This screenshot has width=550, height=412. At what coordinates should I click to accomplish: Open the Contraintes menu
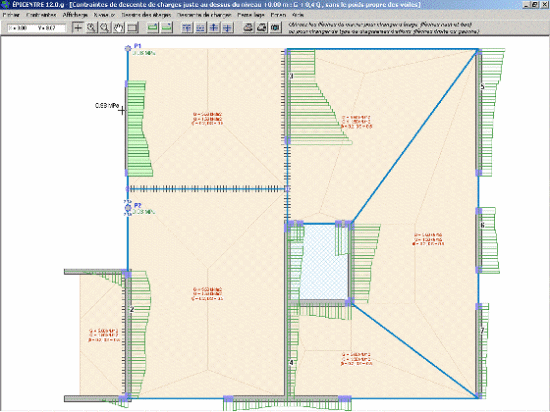click(x=41, y=15)
